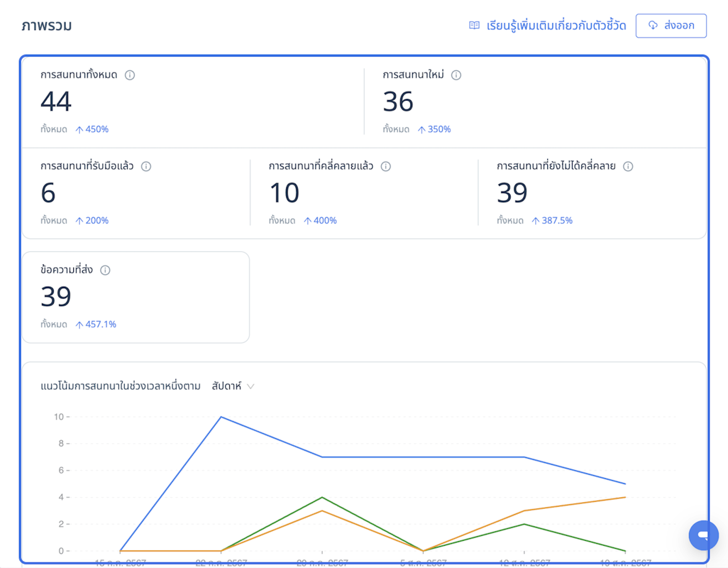
Task: Click the cloud download icon in the ส่งออก button
Action: coord(653,25)
